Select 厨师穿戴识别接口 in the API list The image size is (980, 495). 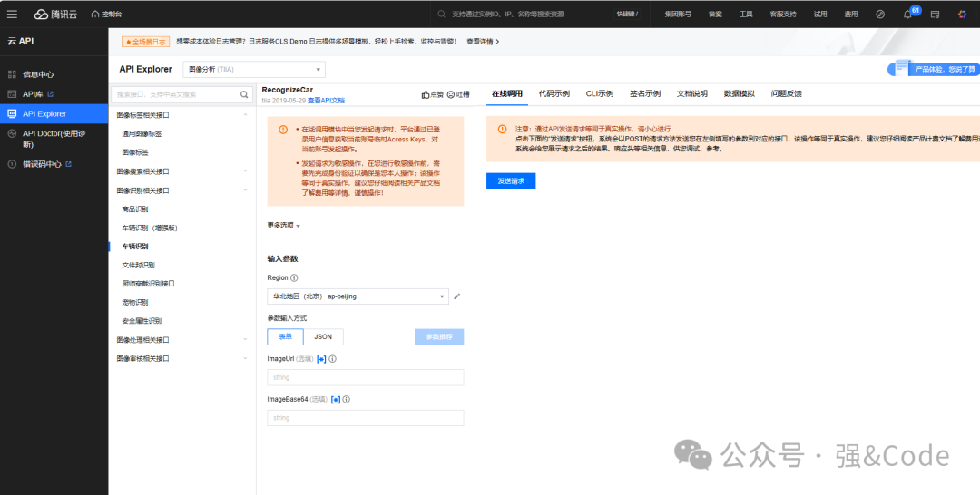tap(148, 284)
